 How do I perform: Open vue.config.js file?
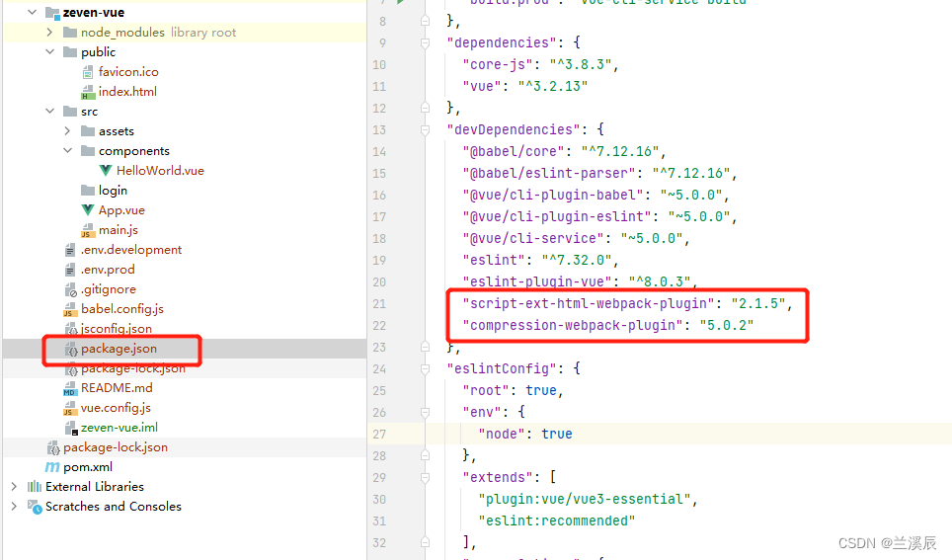(x=116, y=408)
